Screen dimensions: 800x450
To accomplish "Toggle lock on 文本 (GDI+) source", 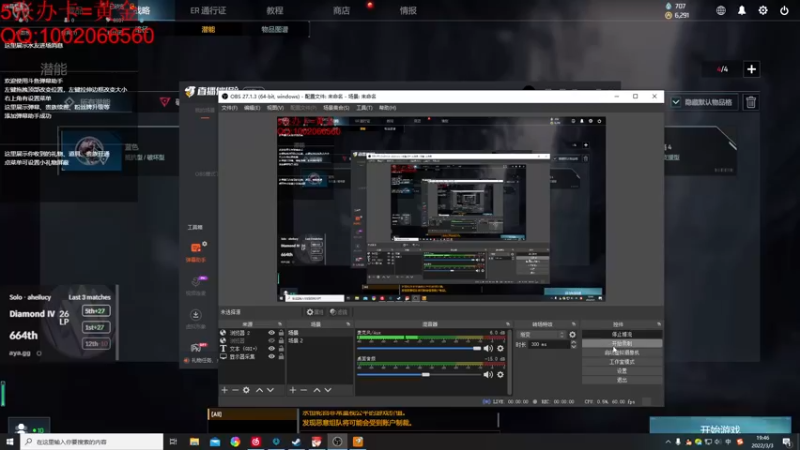I will [x=281, y=348].
